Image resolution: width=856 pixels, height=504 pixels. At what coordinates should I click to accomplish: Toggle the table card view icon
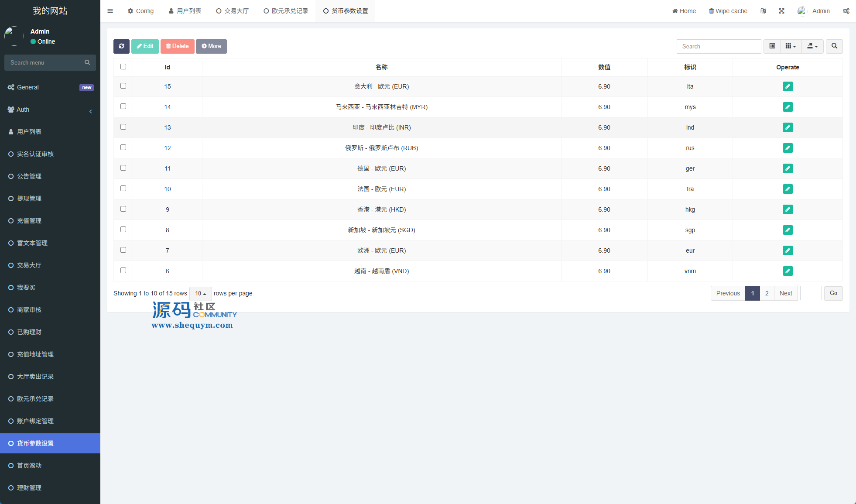coord(772,46)
